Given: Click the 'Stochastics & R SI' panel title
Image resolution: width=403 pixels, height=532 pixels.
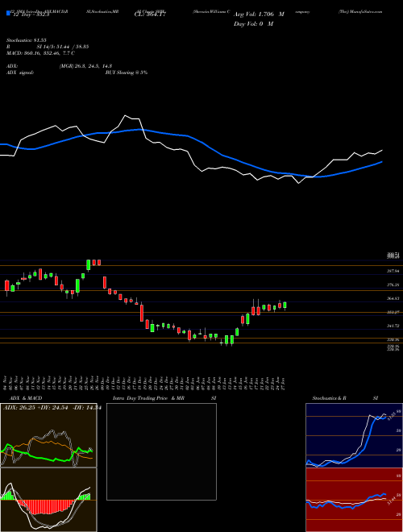Looking at the screenshot, I should pyautogui.click(x=345, y=398).
